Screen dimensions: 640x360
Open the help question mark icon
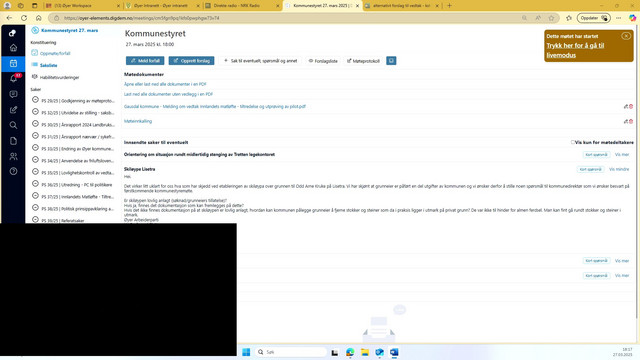pos(13,171)
